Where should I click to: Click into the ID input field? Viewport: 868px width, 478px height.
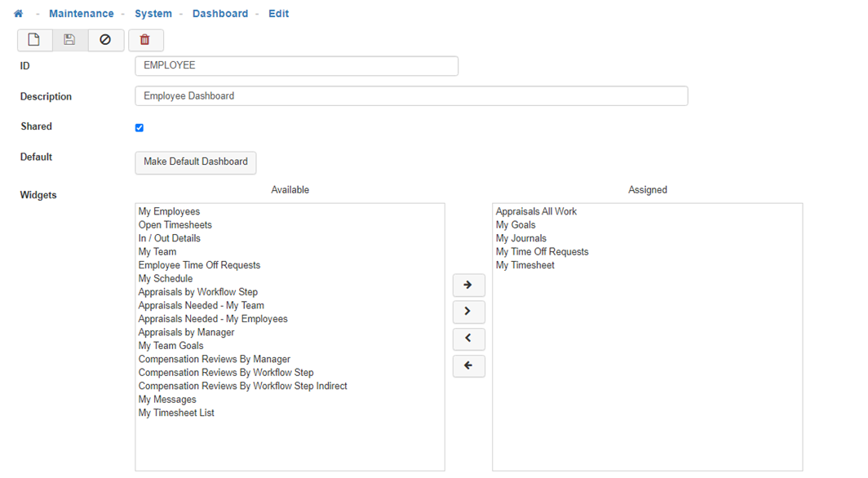296,66
